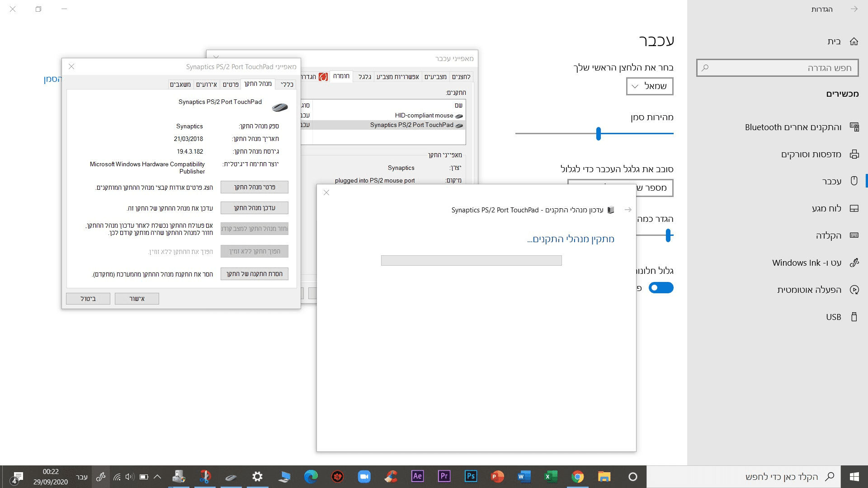Viewport: 868px width, 488px height.
Task: Switch to Details tab in TouchPad properties
Action: click(231, 84)
